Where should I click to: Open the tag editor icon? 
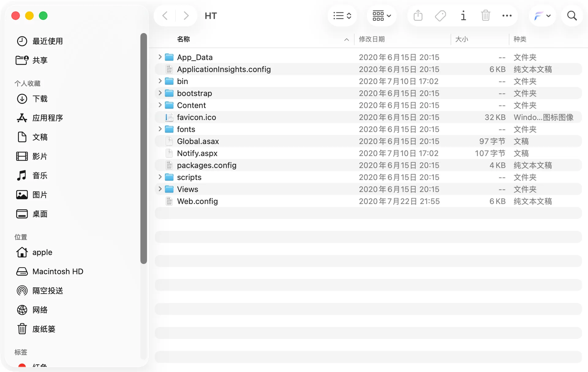[x=440, y=16]
